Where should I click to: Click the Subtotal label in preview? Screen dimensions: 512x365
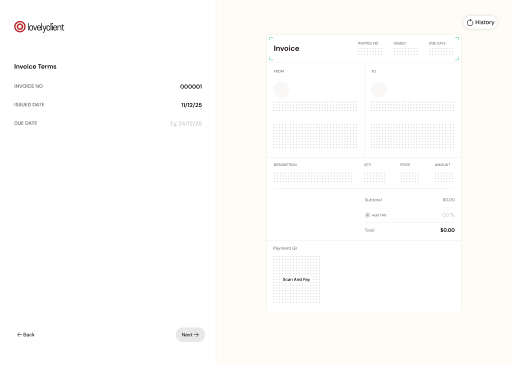pos(373,200)
